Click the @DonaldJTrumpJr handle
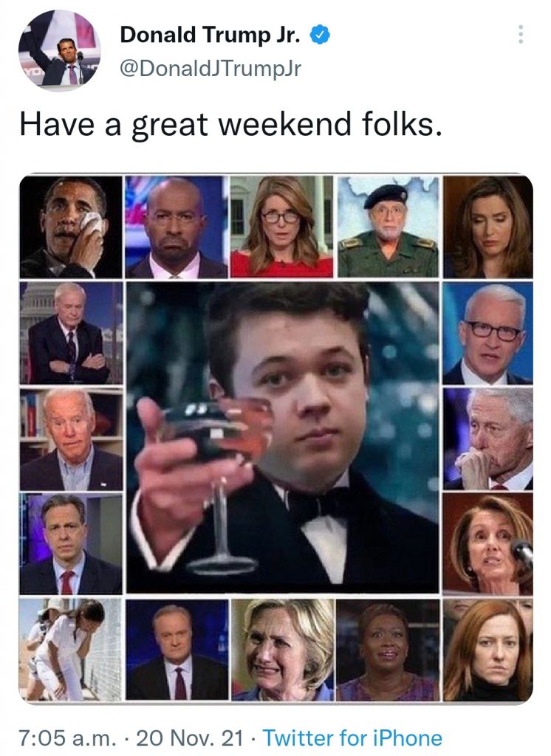The height and width of the screenshot is (756, 551). [210, 68]
